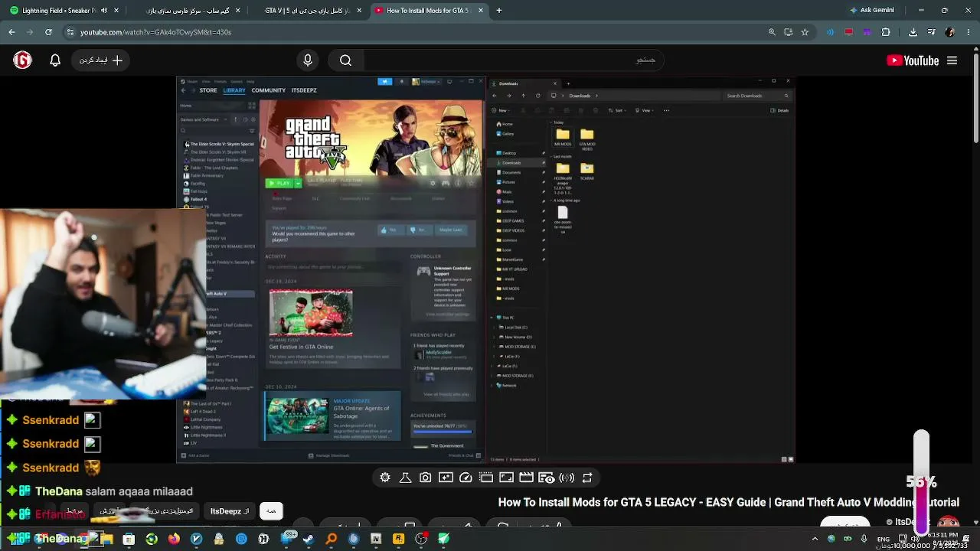Open View dropdown in File Explorer
This screenshot has height=551, width=980.
(645, 110)
